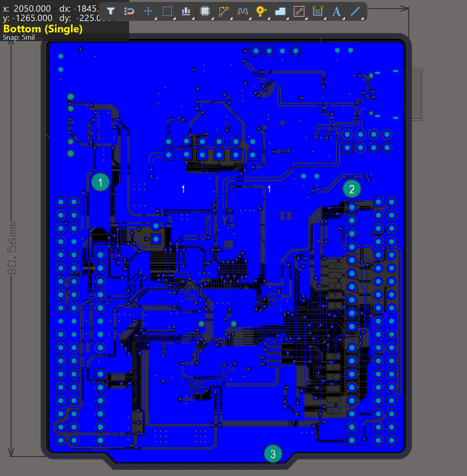Choose the dashed Select Rectangle tool
The image size is (467, 476).
pyautogui.click(x=167, y=11)
